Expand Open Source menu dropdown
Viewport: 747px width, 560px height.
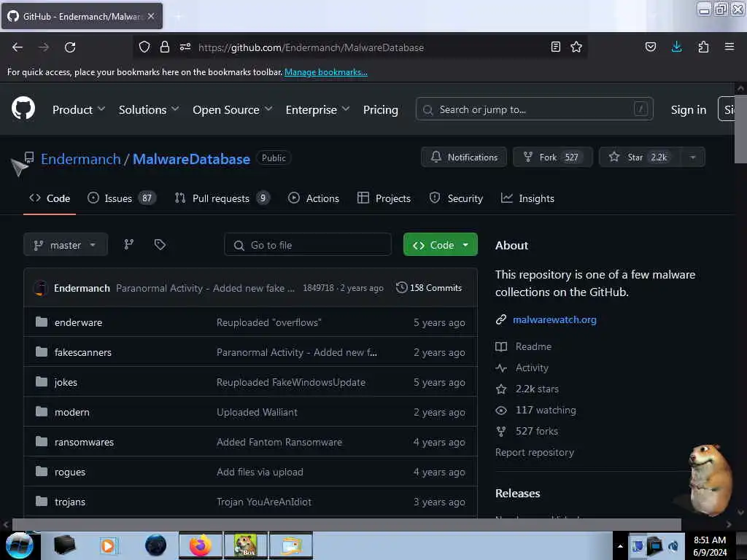click(233, 109)
